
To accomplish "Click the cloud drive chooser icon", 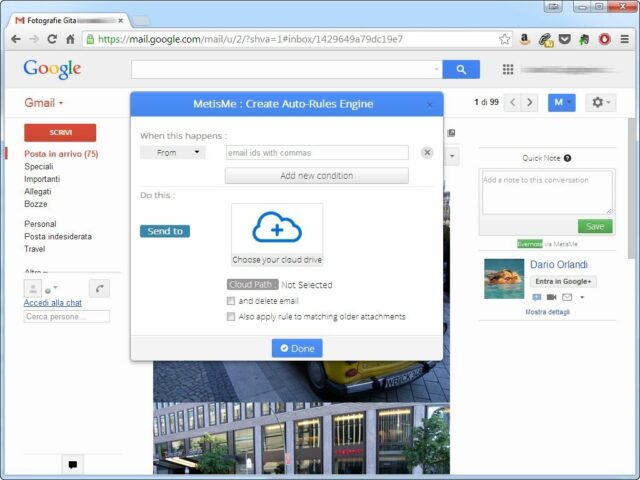I will click(x=277, y=229).
